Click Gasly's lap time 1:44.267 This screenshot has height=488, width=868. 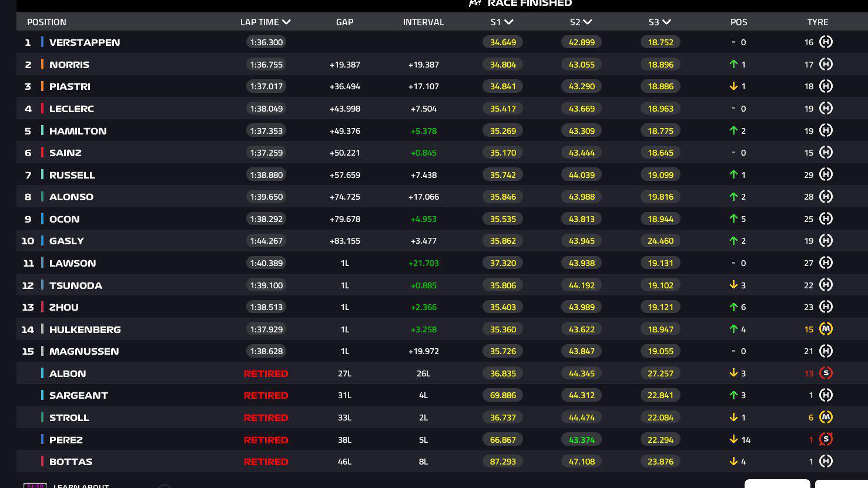point(266,241)
